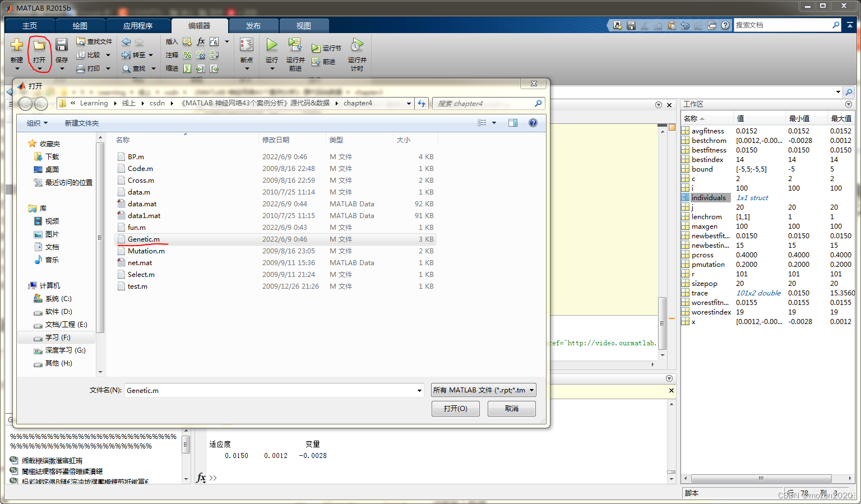Open the 新建 (New) dropdown arrow
Screen dimensions: 861x504
click(17, 69)
